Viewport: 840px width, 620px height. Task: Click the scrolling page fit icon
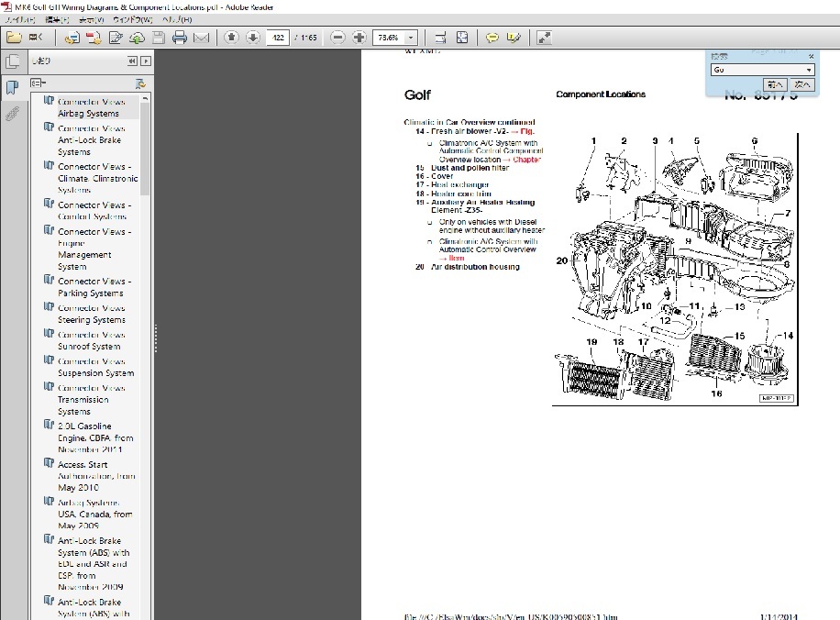440,38
